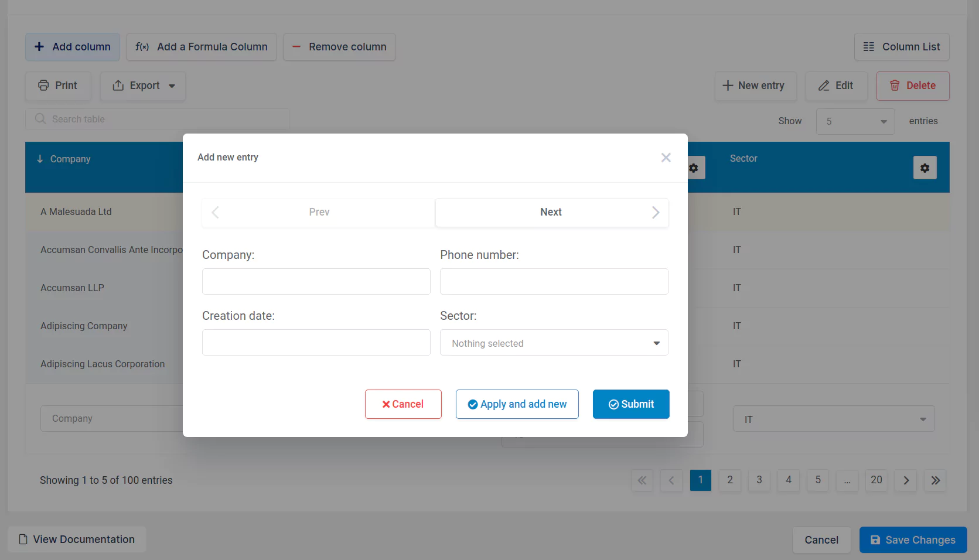This screenshot has height=560, width=979.
Task: Select page 3 in pagination
Action: click(x=759, y=480)
